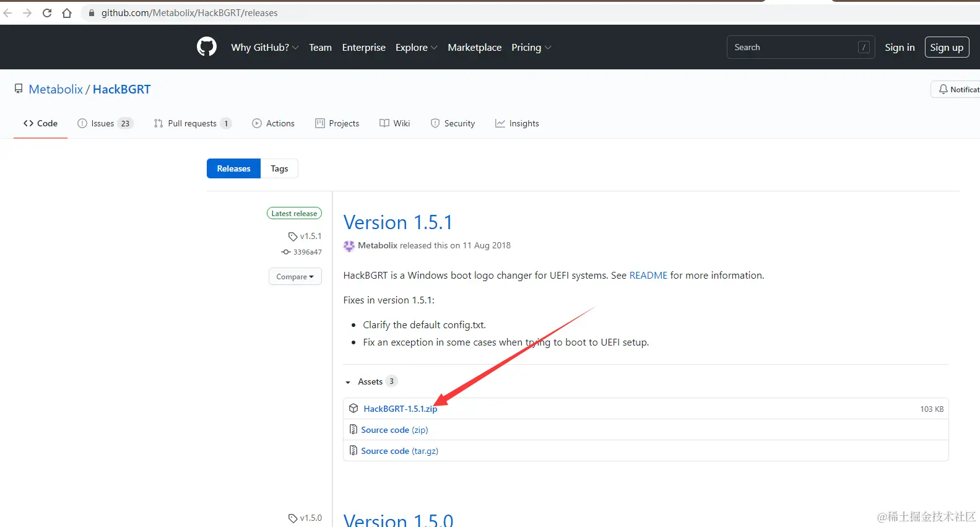This screenshot has width=980, height=527.
Task: Open the Wiki tab
Action: 395,123
